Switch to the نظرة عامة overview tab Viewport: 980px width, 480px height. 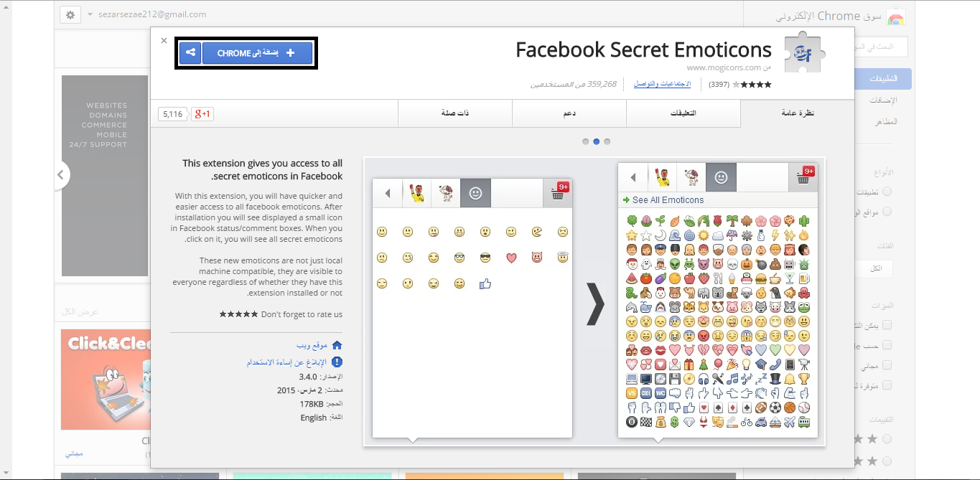coord(798,113)
